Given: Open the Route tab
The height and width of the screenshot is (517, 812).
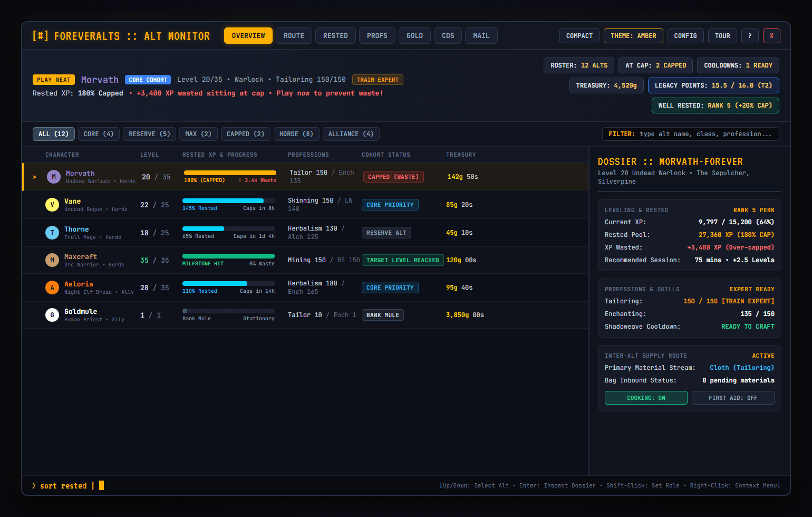Looking at the screenshot, I should [294, 36].
